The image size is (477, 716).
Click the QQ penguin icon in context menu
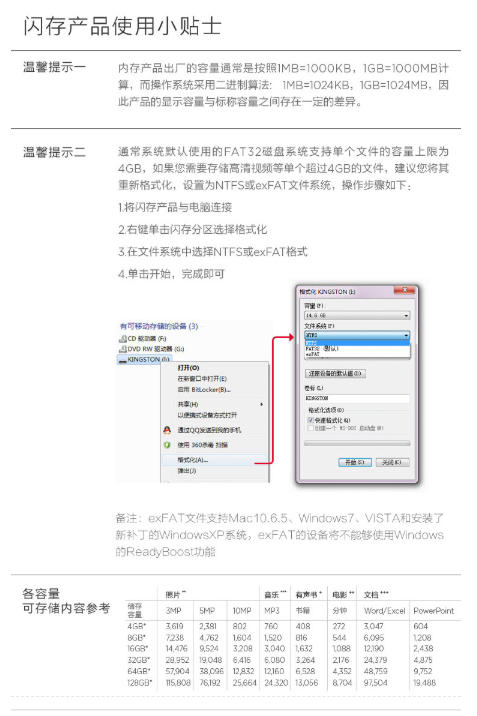167,430
